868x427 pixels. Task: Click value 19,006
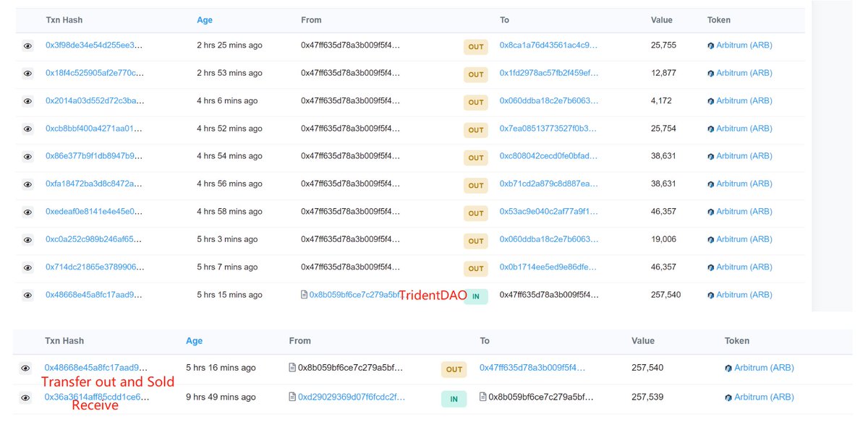coord(663,239)
